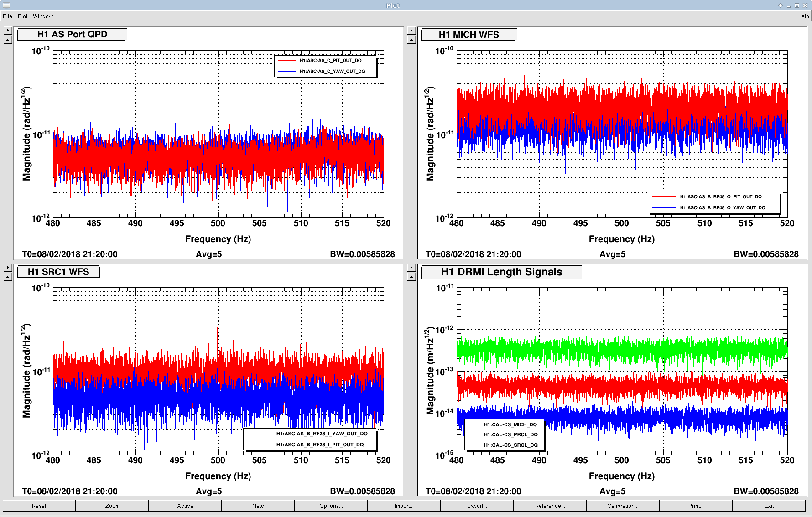812x517 pixels.
Task: Open the window menu icon in title bar
Action: (6, 5)
